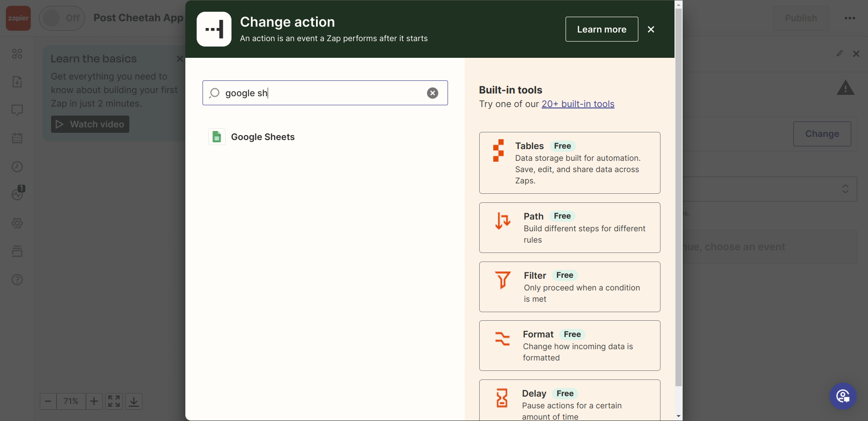Click the search field containing google sh
Image resolution: width=868 pixels, height=421 pixels.
click(x=325, y=93)
